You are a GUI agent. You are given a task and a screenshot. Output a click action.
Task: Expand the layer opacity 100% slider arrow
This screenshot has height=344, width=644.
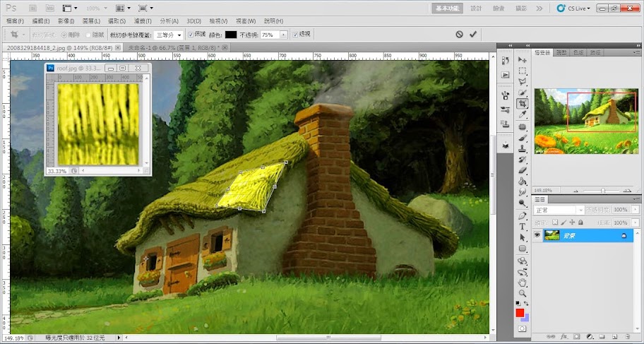pos(636,210)
